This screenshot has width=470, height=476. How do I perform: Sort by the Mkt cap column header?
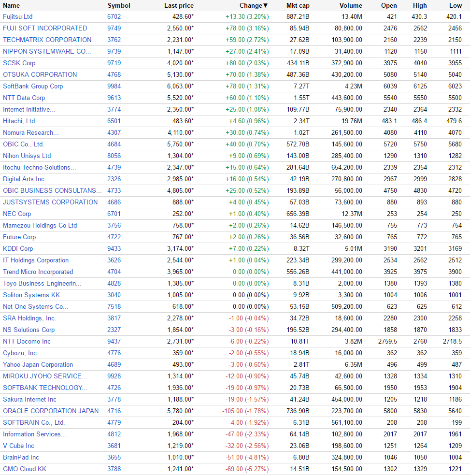click(298, 5)
